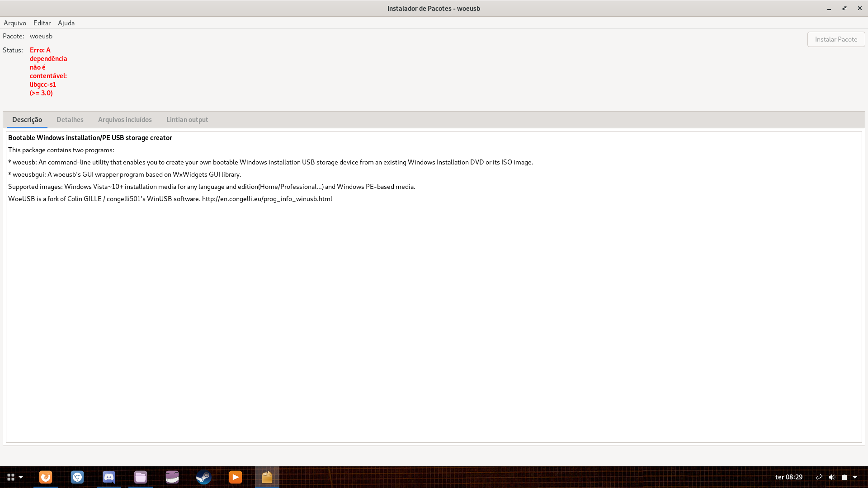Close the Instalador de Pacotes window
The width and height of the screenshot is (868, 488).
pyautogui.click(x=860, y=9)
